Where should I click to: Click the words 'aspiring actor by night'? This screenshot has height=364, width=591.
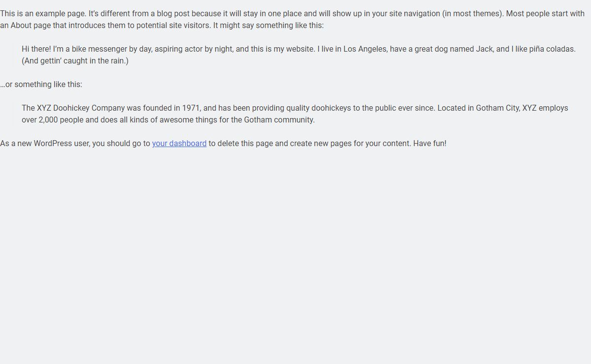coord(193,49)
